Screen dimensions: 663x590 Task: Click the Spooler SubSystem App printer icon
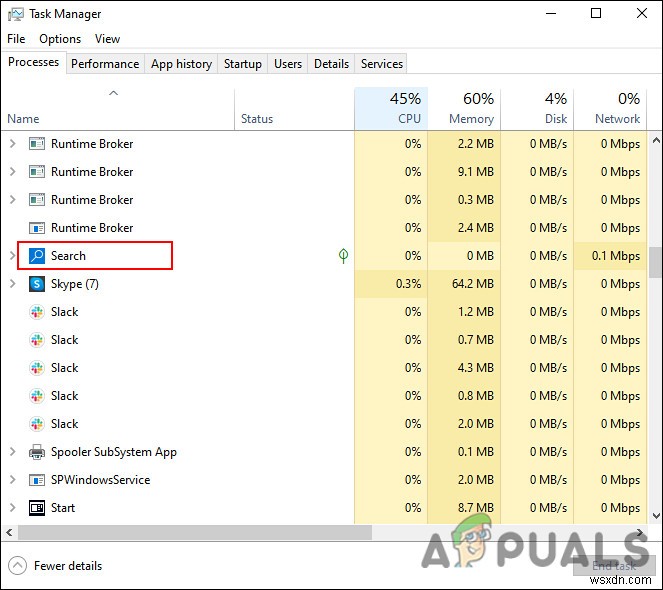click(37, 452)
